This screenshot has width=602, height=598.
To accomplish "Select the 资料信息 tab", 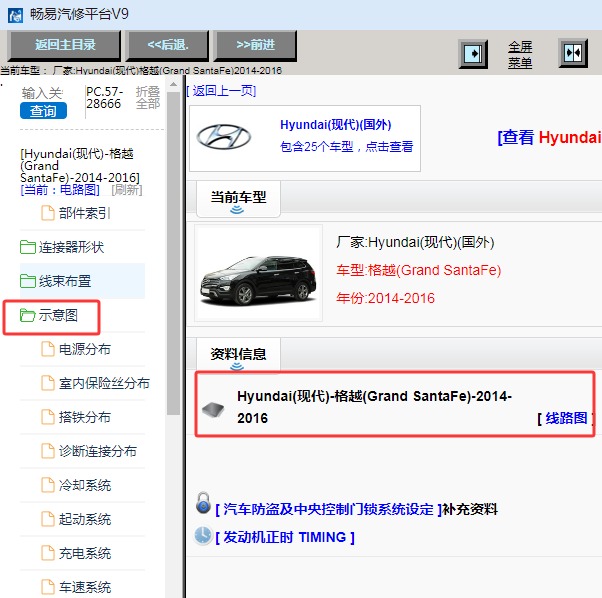I will click(238, 355).
